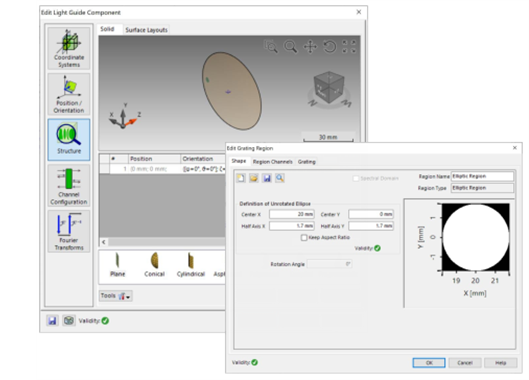This screenshot has height=380, width=529.
Task: Click the Cancel button
Action: pyautogui.click(x=465, y=363)
